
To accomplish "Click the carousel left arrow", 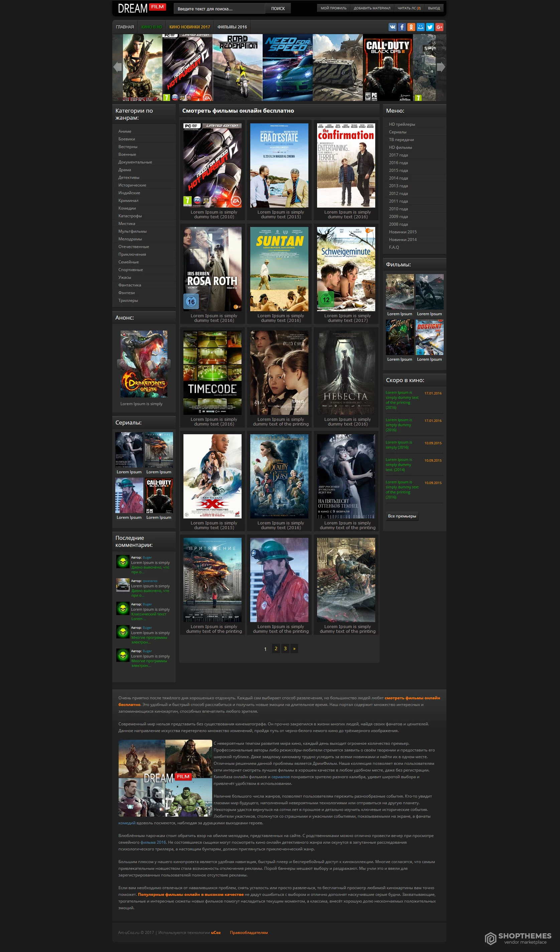I will coord(117,67).
